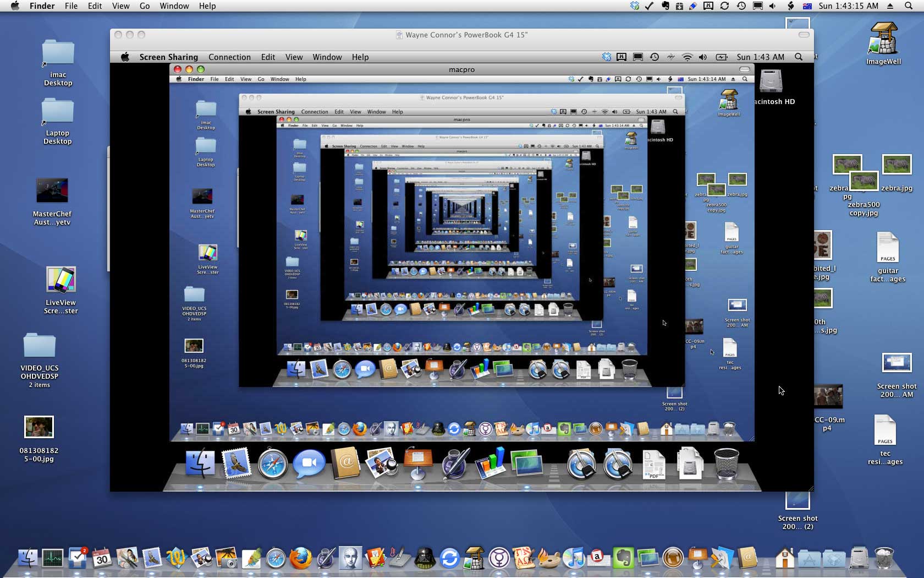
Task: Open iCal showing 30 in the outermost dock
Action: 102,558
